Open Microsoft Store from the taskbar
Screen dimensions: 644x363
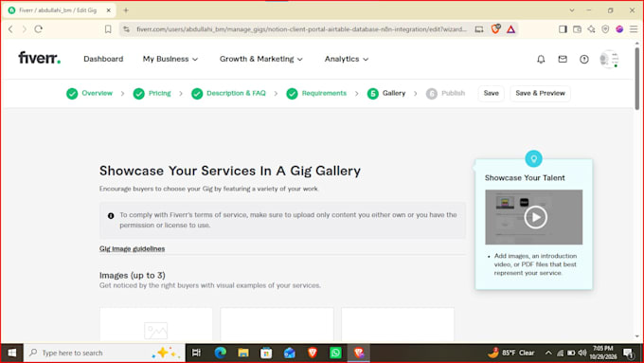click(266, 353)
